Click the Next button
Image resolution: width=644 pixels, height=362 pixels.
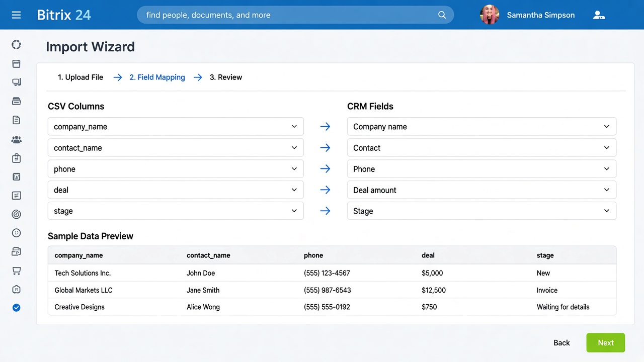click(x=606, y=342)
